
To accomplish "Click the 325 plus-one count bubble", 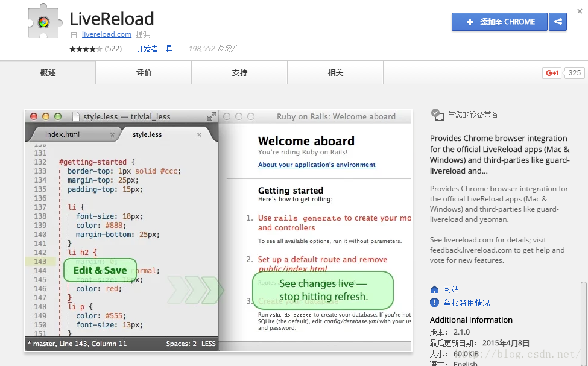I will [574, 73].
